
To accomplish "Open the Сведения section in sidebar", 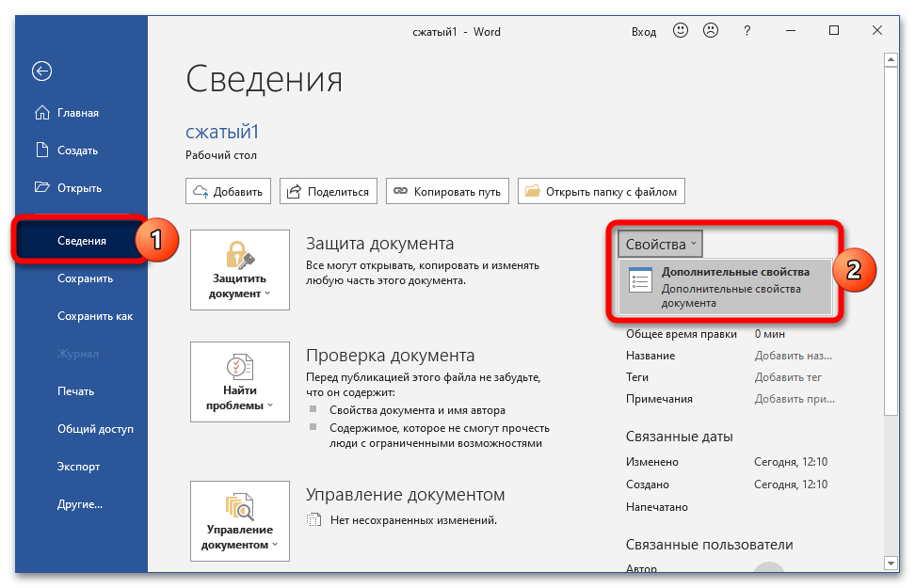I will [x=82, y=241].
